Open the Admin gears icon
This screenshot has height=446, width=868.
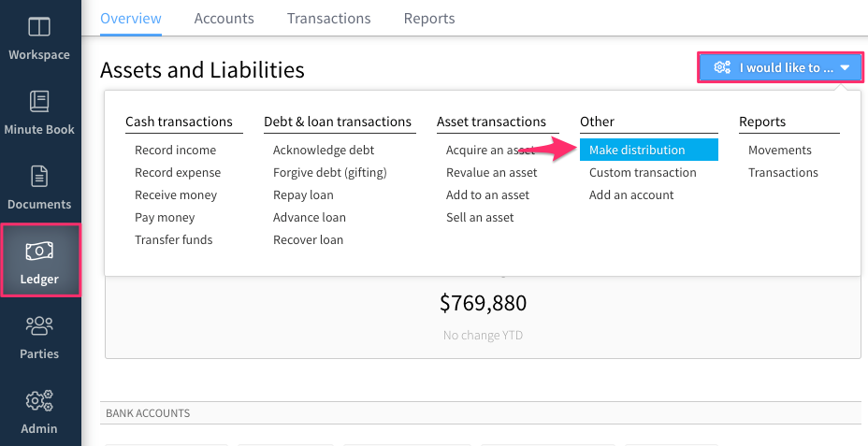39,400
